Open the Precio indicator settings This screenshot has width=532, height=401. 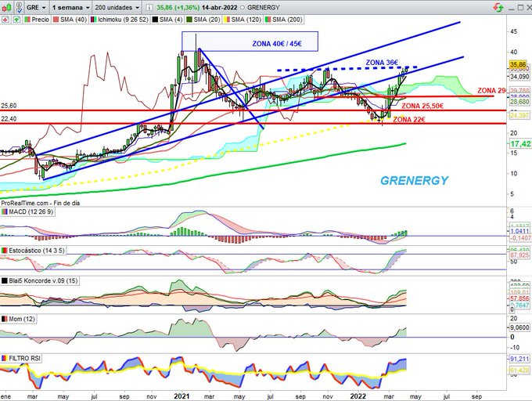[37, 20]
